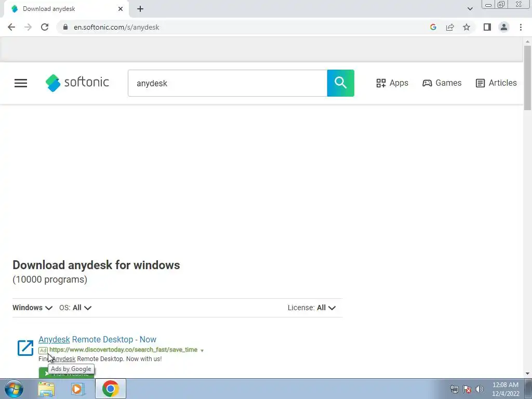Image resolution: width=532 pixels, height=399 pixels.
Task: Click the browser forward arrow
Action: pos(28,27)
